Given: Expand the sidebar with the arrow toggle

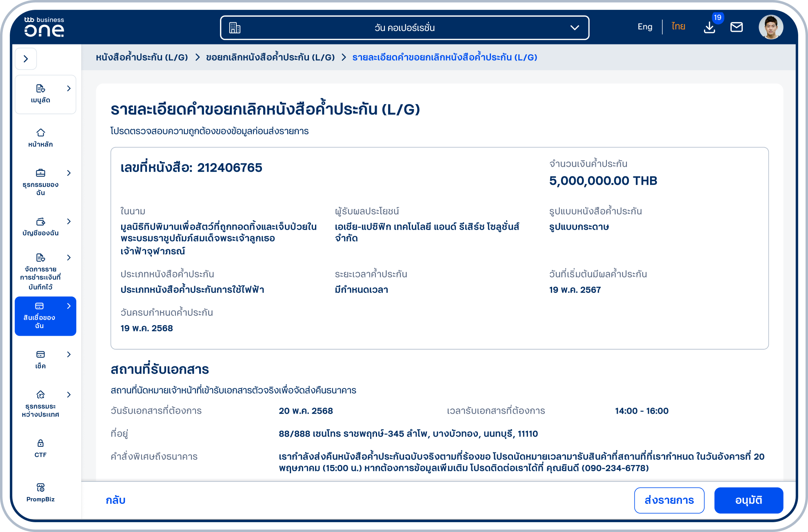Looking at the screenshot, I should [x=26, y=59].
